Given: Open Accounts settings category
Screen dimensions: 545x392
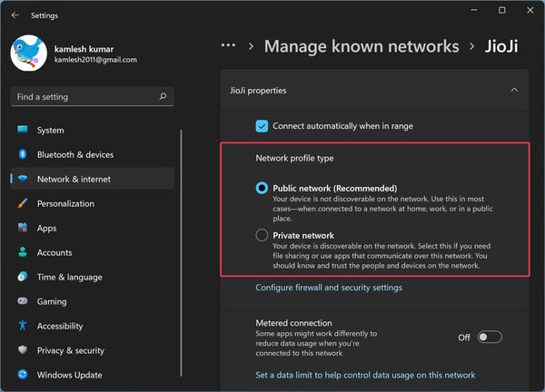Looking at the screenshot, I should coord(93,252).
